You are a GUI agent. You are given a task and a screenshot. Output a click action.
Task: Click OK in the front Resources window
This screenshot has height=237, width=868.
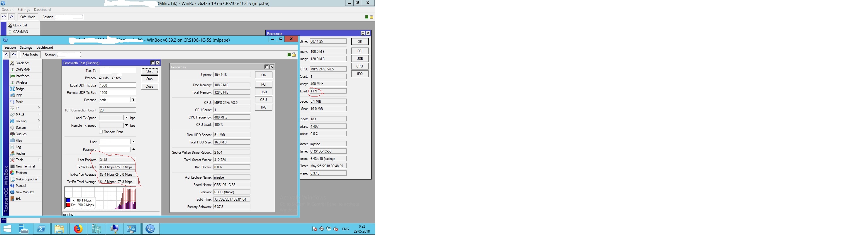[x=264, y=75]
